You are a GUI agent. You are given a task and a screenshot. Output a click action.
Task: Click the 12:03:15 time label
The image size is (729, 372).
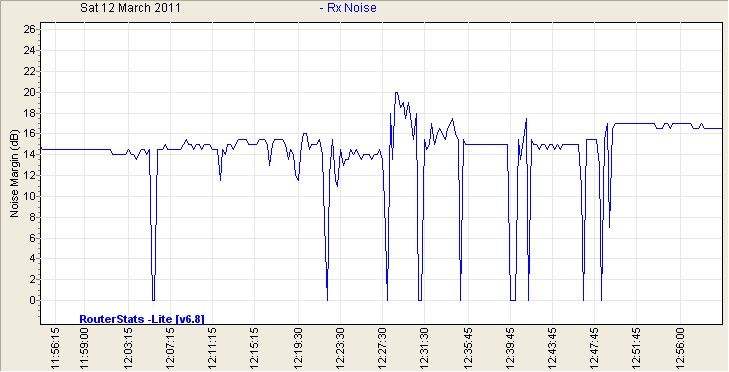tap(128, 349)
